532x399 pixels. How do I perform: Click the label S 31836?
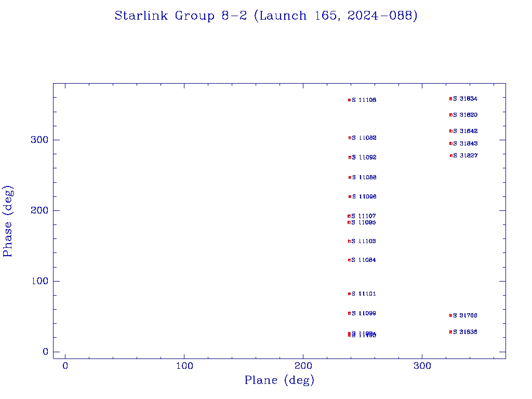pyautogui.click(x=465, y=332)
